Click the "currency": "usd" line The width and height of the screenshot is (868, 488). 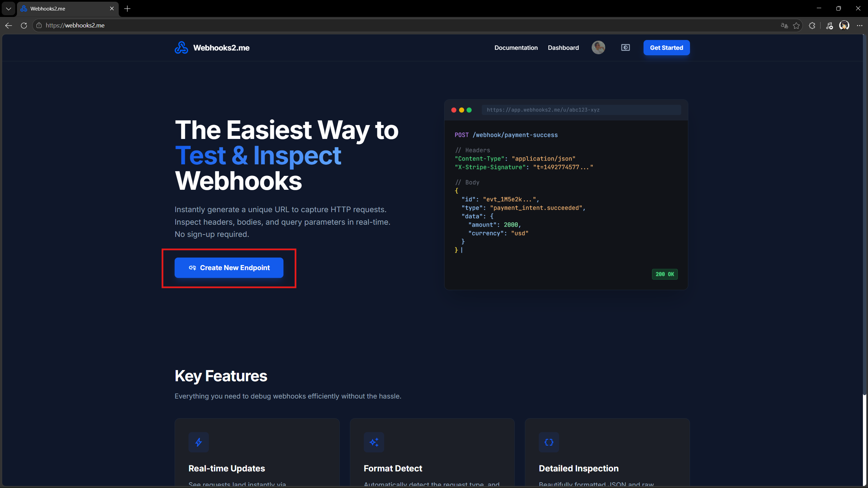(x=498, y=233)
